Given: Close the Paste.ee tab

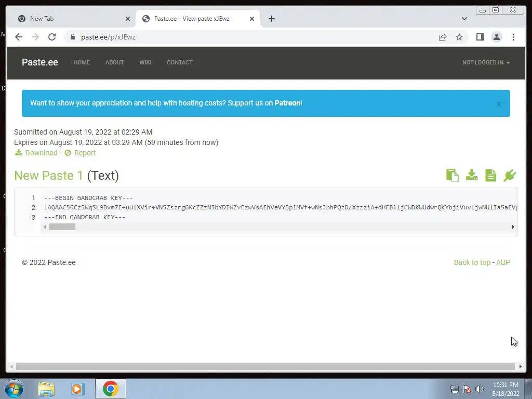Looking at the screenshot, I should [252, 19].
